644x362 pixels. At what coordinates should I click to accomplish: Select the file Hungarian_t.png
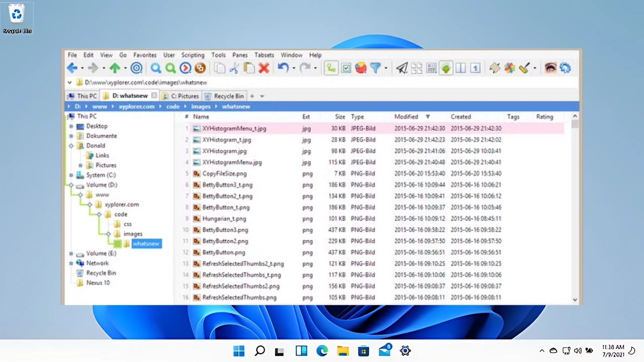pyautogui.click(x=224, y=219)
